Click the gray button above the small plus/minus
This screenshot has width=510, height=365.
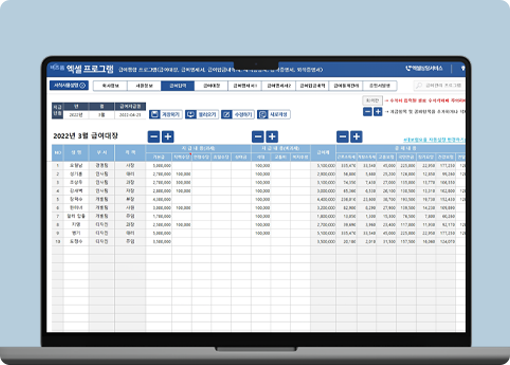coord(372,100)
